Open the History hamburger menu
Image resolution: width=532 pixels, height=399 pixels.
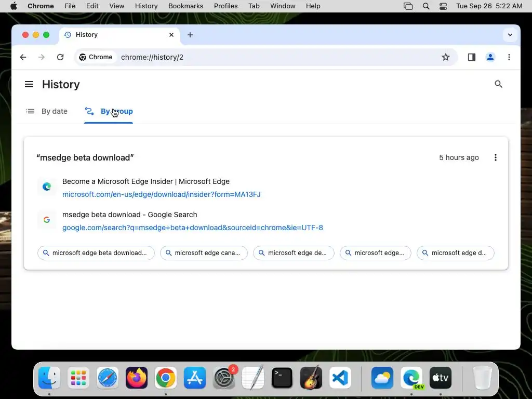29,84
